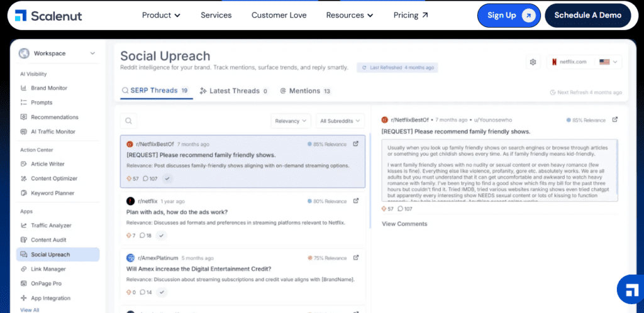Click r/NetflixBestOf in list card
The width and height of the screenshot is (644, 313).
click(x=156, y=145)
